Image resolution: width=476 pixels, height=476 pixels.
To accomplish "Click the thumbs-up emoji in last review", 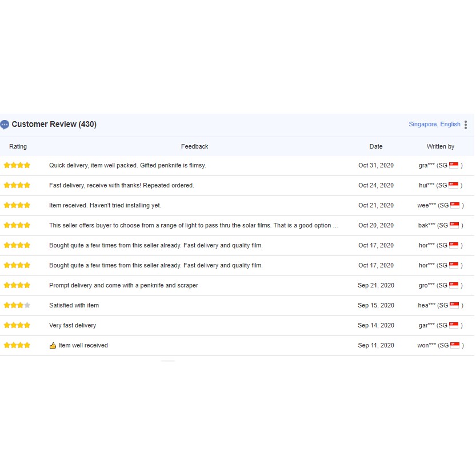I will (x=53, y=346).
